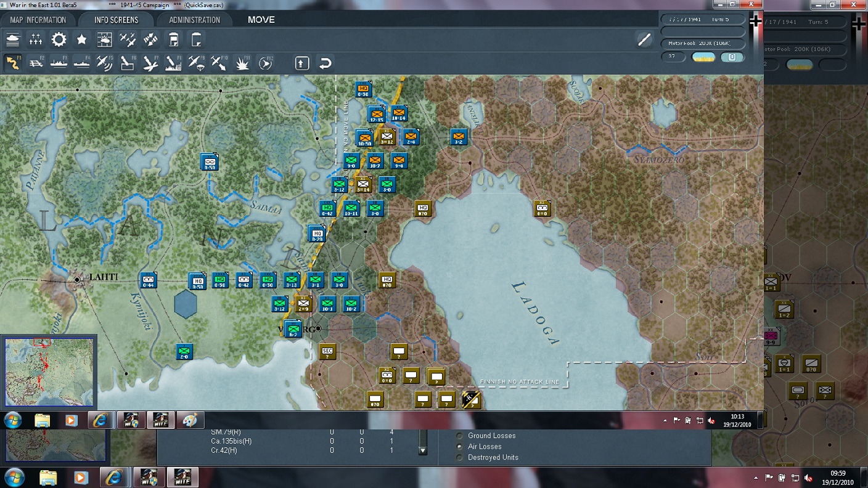
Task: Open Paint from the upper taskbar
Action: tap(190, 420)
